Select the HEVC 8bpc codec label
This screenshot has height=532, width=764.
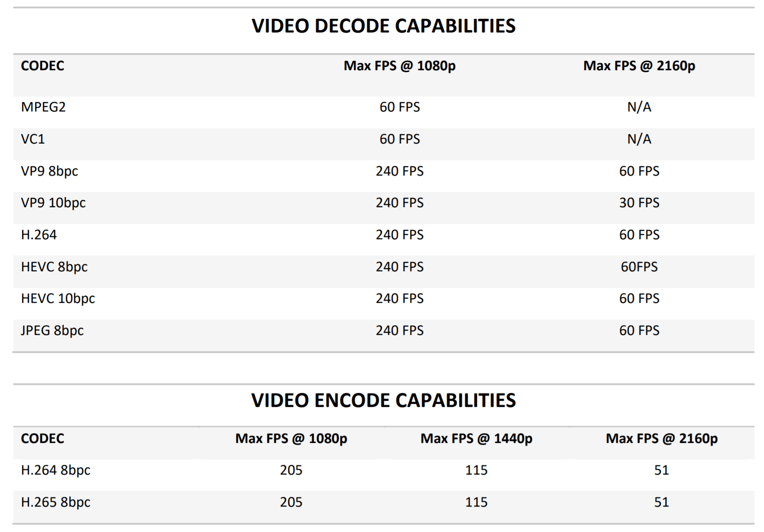54,267
